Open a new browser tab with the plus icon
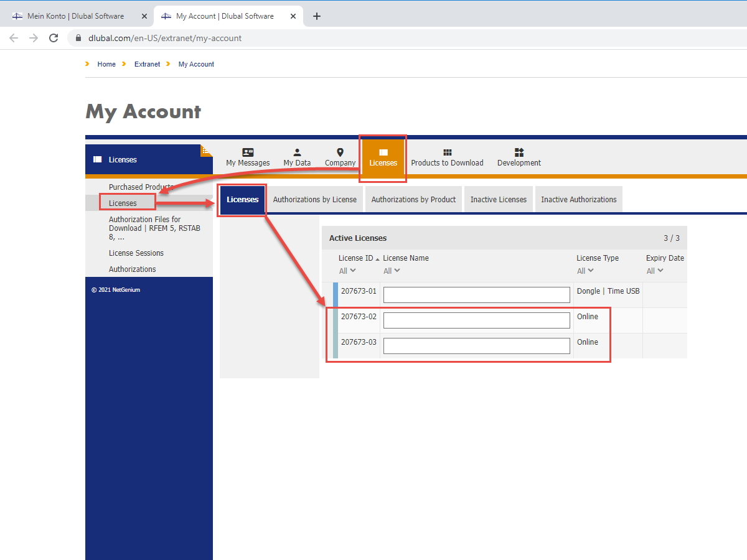 point(316,16)
